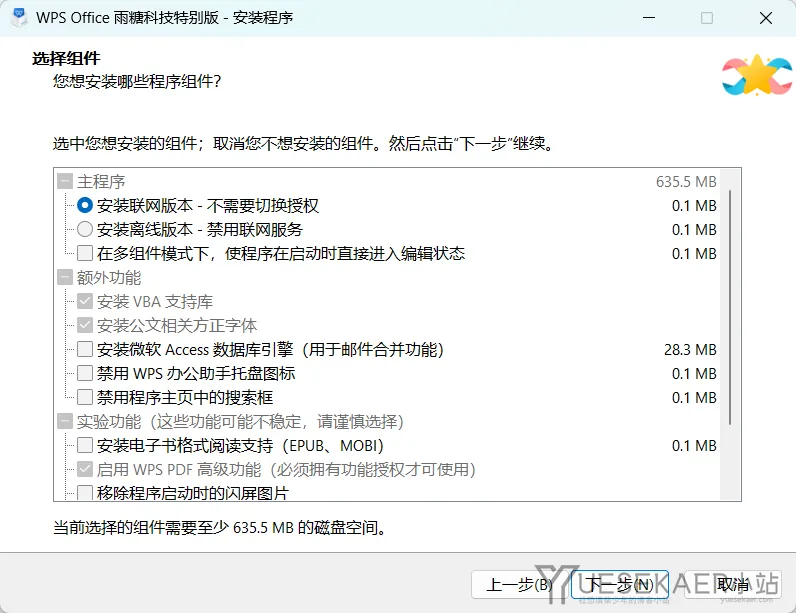
Task: Check 移除程序启动时的闪屏图片 option
Action: [x=85, y=493]
